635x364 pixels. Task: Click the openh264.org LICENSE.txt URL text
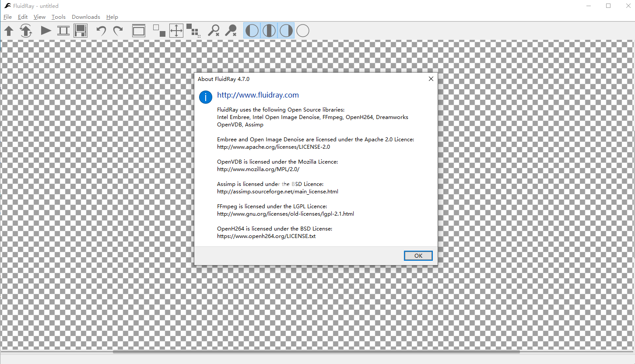tap(266, 236)
